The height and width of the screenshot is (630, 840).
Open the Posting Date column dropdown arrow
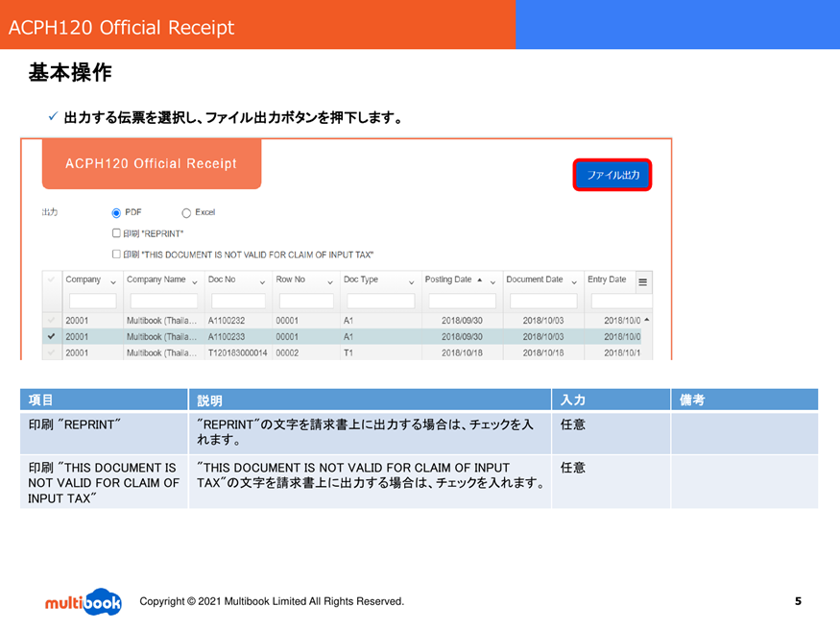pyautogui.click(x=492, y=282)
